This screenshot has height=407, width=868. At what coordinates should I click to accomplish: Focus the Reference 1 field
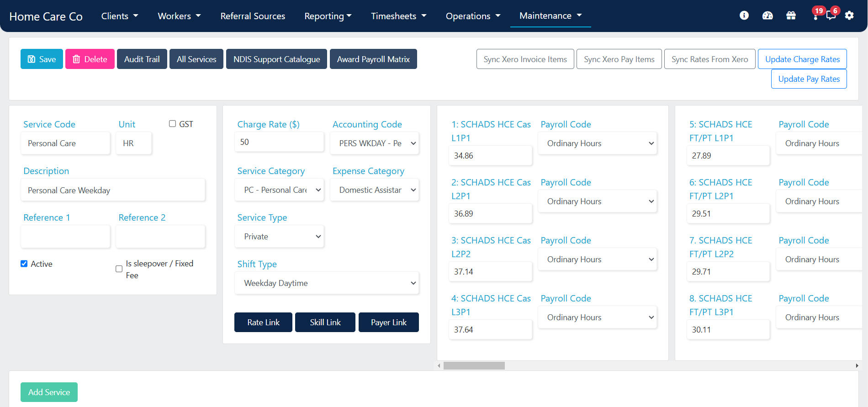coord(65,236)
